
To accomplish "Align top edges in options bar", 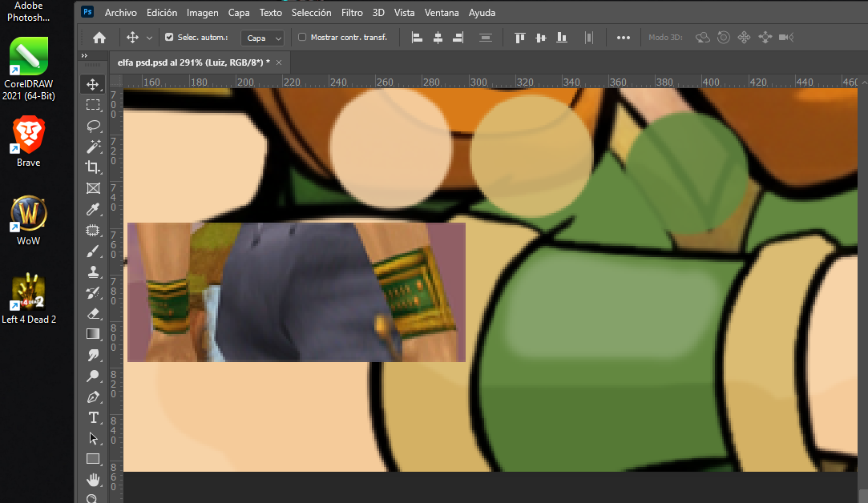I will pos(520,38).
